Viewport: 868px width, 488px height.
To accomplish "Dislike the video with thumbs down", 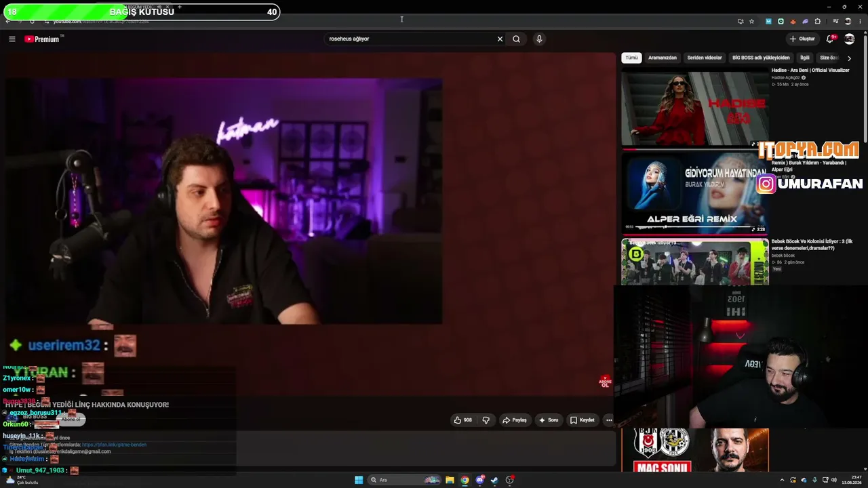I will 486,420.
